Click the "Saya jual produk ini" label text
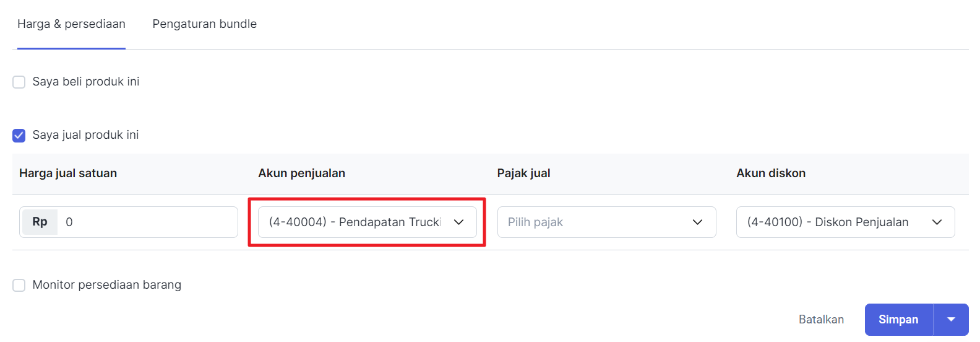 pos(85,135)
